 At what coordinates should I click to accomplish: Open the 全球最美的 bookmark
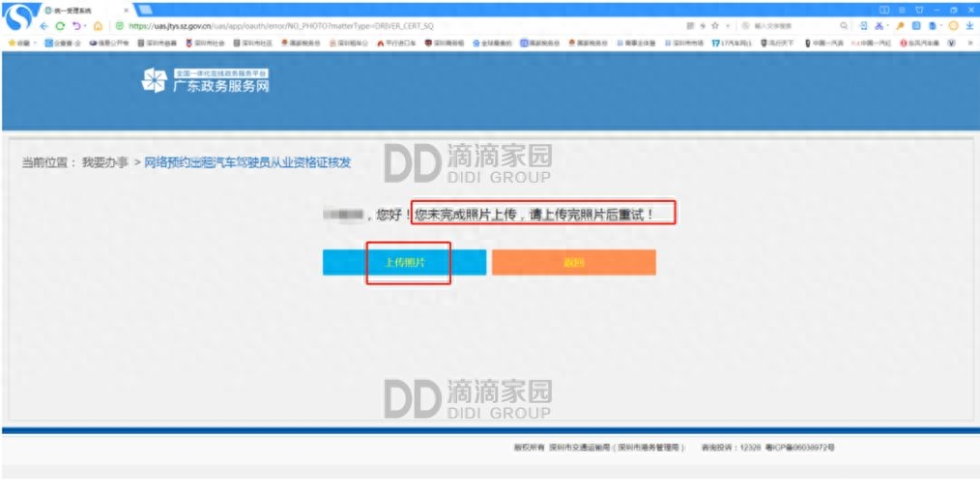click(x=492, y=43)
